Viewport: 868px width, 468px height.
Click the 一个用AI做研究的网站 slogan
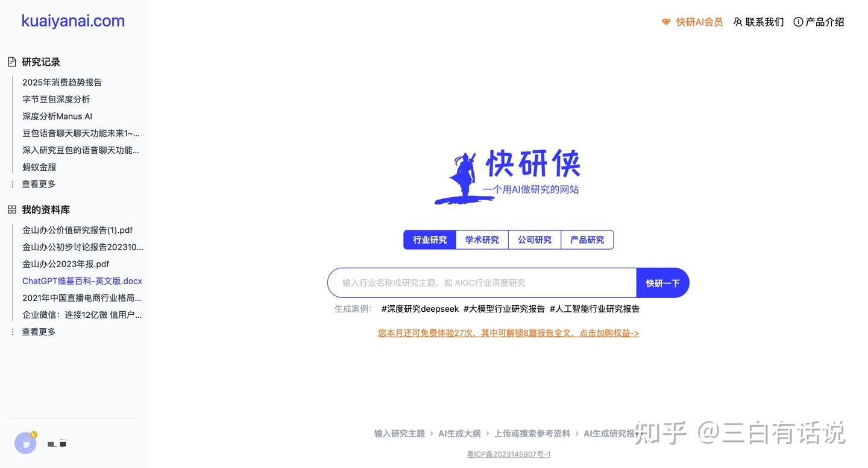point(531,189)
